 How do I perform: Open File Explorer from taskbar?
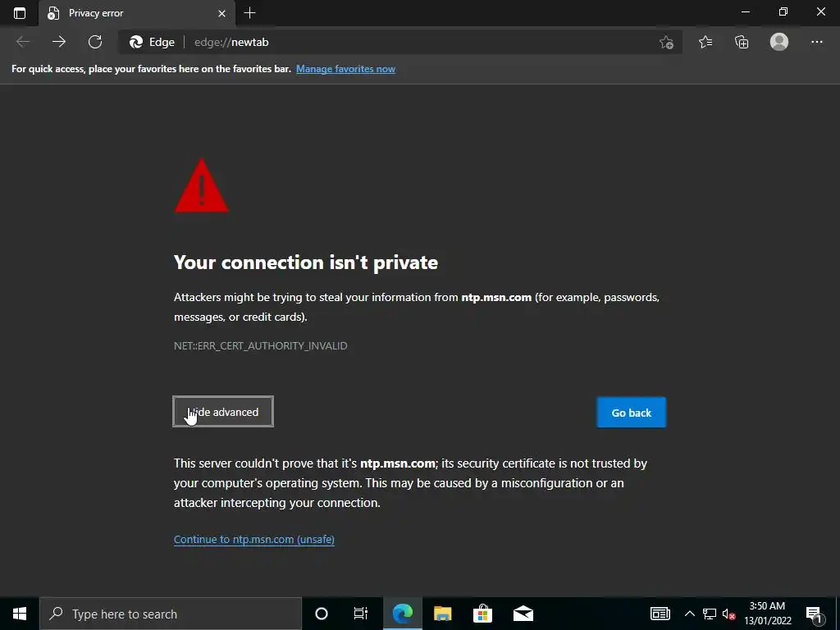[442, 614]
